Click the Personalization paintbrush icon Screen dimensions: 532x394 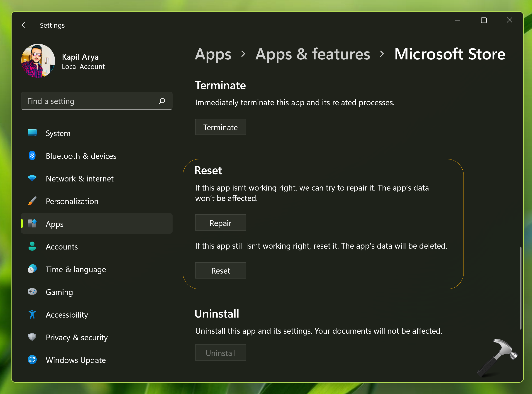[x=32, y=201]
